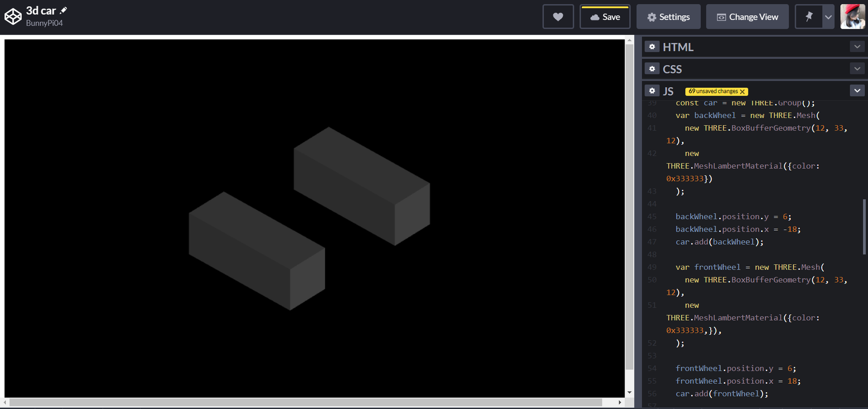Select the CSS editor panel title
Image resolution: width=868 pixels, height=409 pixels.
click(x=672, y=69)
